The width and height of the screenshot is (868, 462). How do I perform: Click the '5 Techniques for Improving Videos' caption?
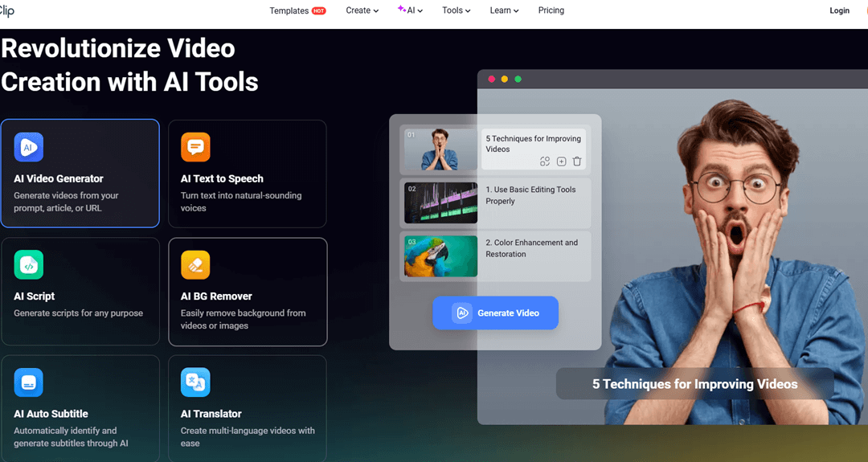pyautogui.click(x=694, y=384)
